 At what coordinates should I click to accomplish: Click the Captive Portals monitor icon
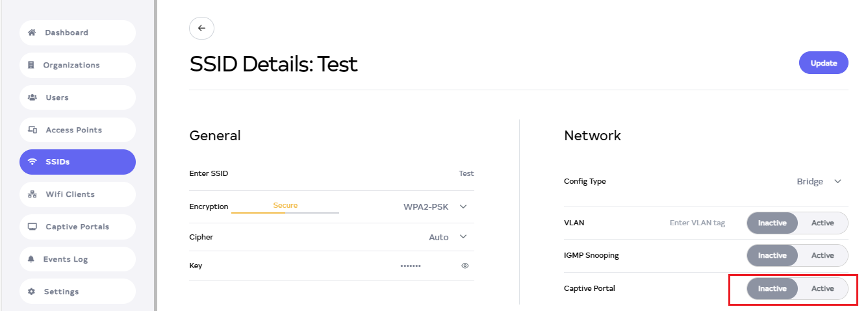32,227
